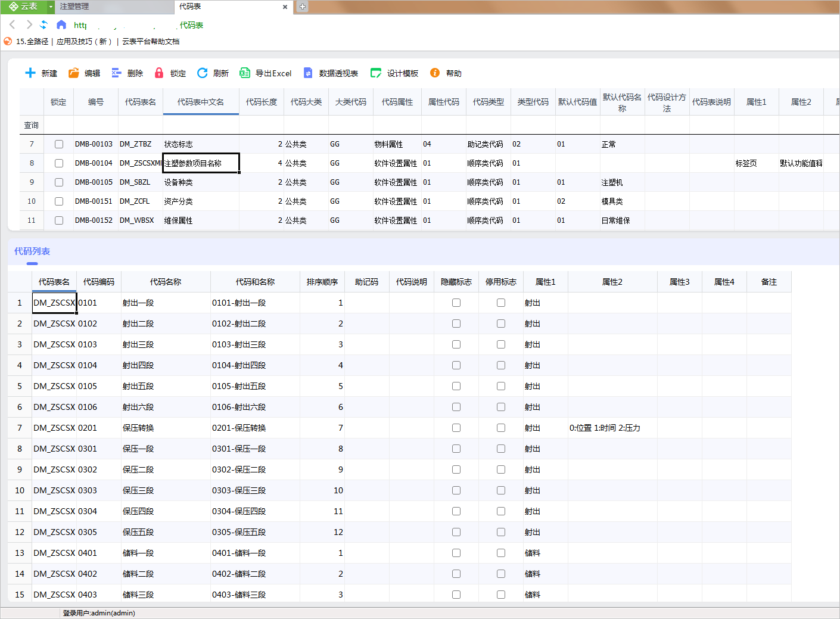Click 排序顺序 column header
Viewport: 840px width, 619px height.
pos(322,282)
